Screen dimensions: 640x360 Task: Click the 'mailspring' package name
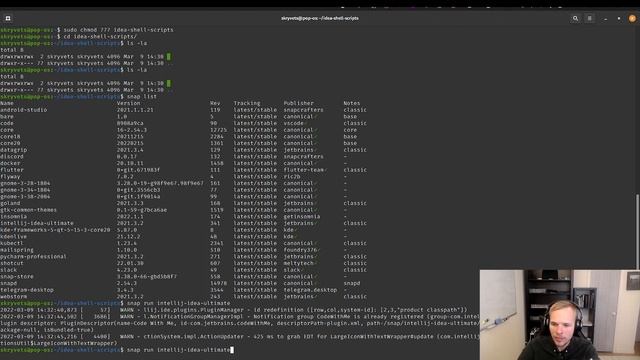[17, 250]
